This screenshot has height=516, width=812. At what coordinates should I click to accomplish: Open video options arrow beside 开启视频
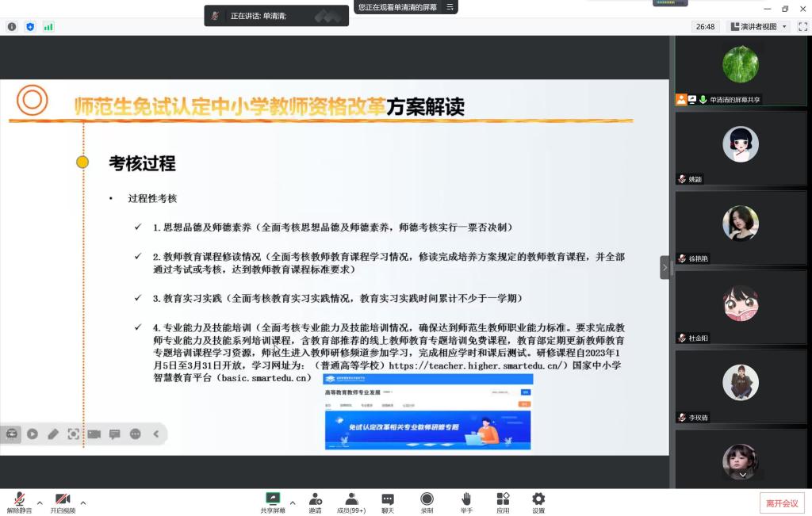(x=83, y=503)
